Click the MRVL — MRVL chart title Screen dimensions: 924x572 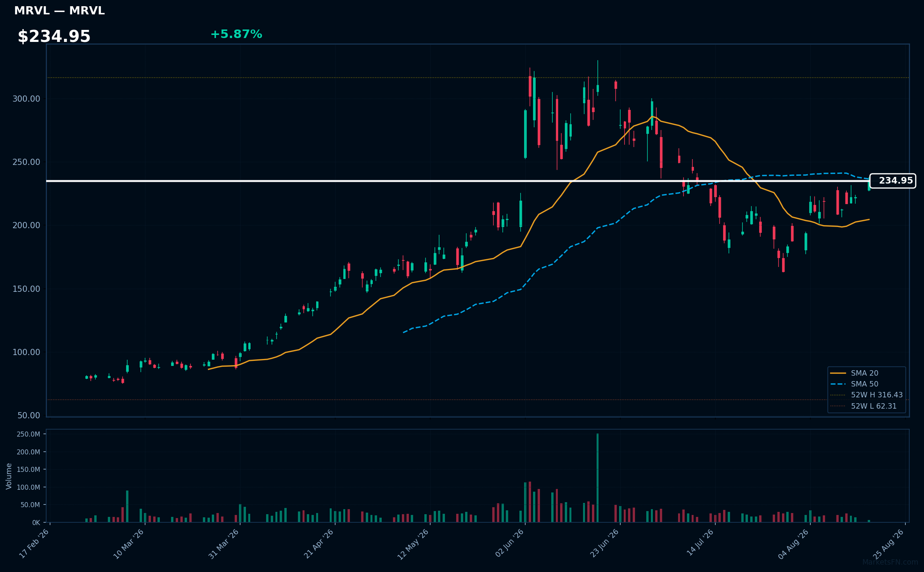tap(59, 11)
